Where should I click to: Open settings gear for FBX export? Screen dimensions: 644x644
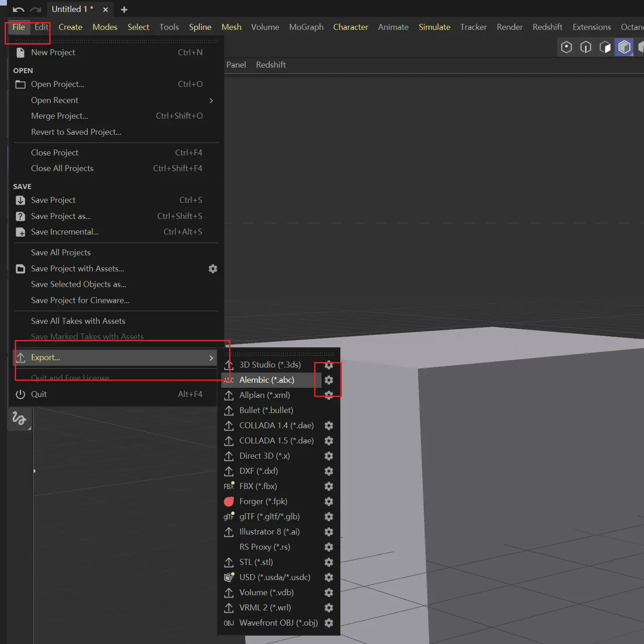tap(329, 486)
